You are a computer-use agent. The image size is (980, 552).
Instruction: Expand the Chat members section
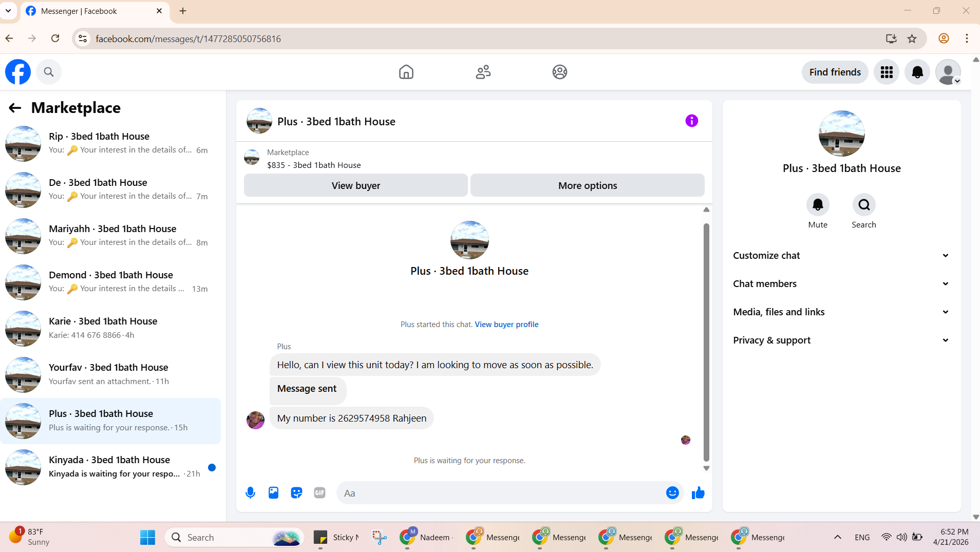click(841, 284)
